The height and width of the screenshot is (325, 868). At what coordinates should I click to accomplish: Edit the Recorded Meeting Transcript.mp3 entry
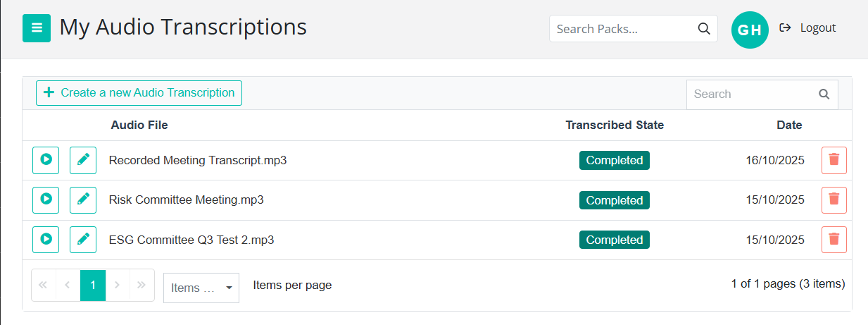click(83, 160)
